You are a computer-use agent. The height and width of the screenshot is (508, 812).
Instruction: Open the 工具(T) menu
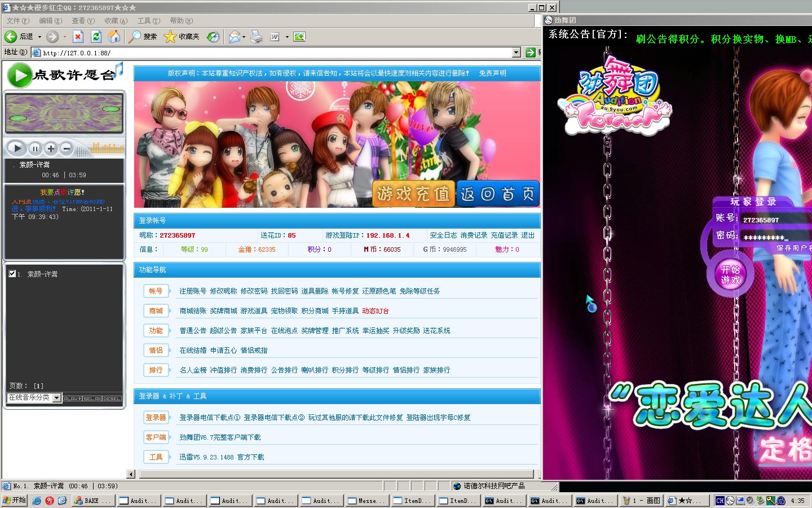pyautogui.click(x=148, y=21)
